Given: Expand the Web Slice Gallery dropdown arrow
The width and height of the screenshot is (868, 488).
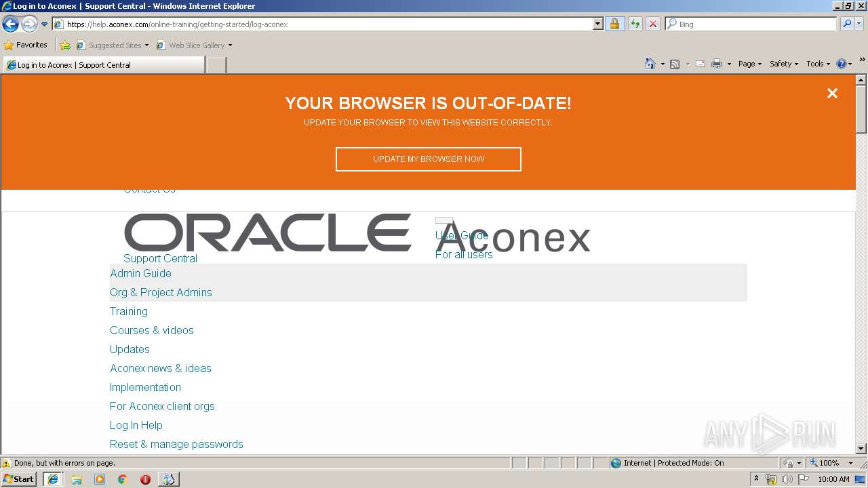Looking at the screenshot, I should (x=230, y=45).
